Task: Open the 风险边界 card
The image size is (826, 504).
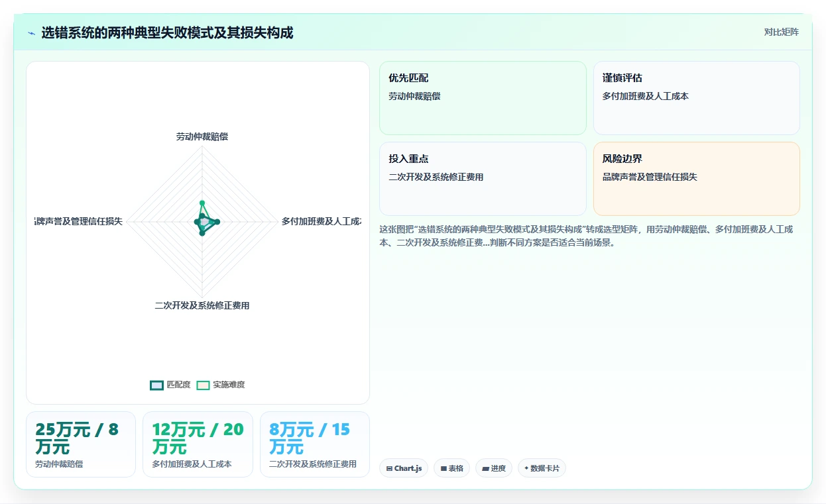Action: click(x=697, y=179)
